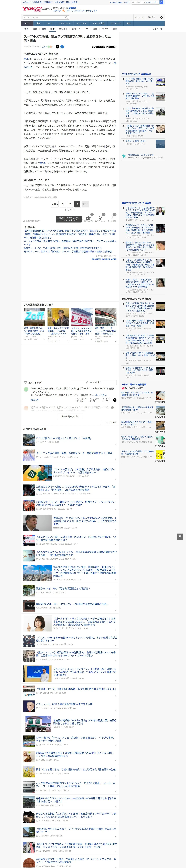Click 共感した reaction on first comment

pos(81,400)
